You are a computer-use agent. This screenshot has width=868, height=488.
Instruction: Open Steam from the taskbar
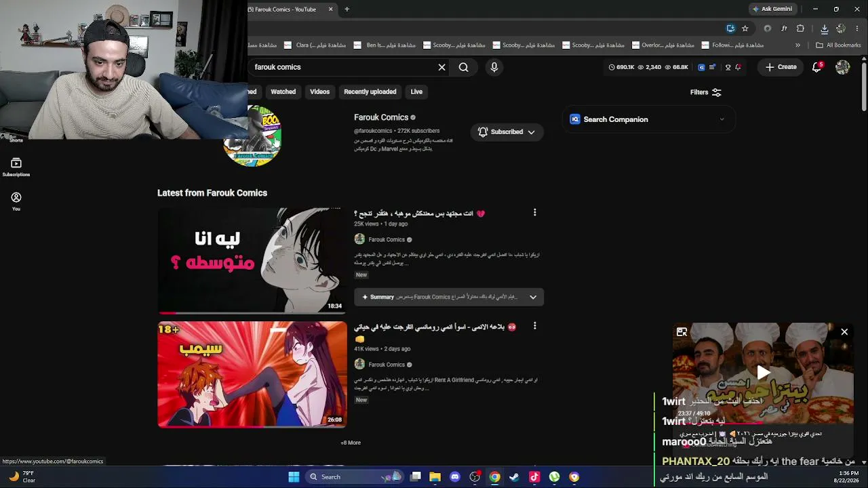515,476
